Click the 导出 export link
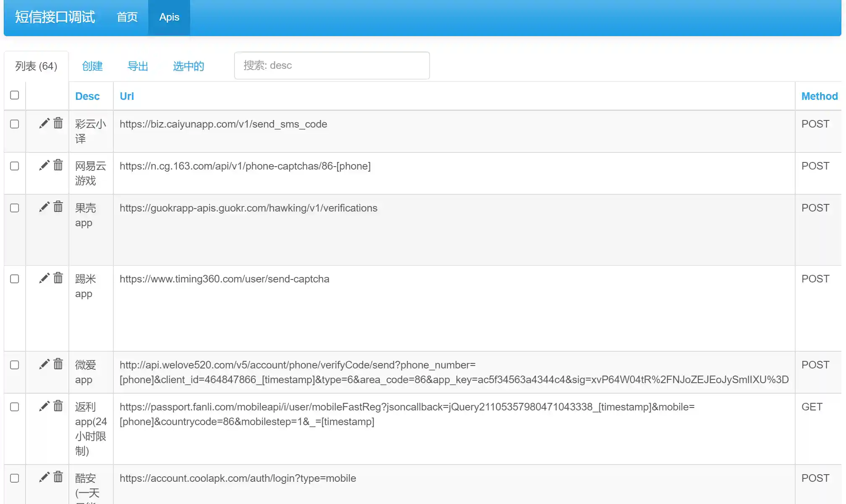 [138, 66]
